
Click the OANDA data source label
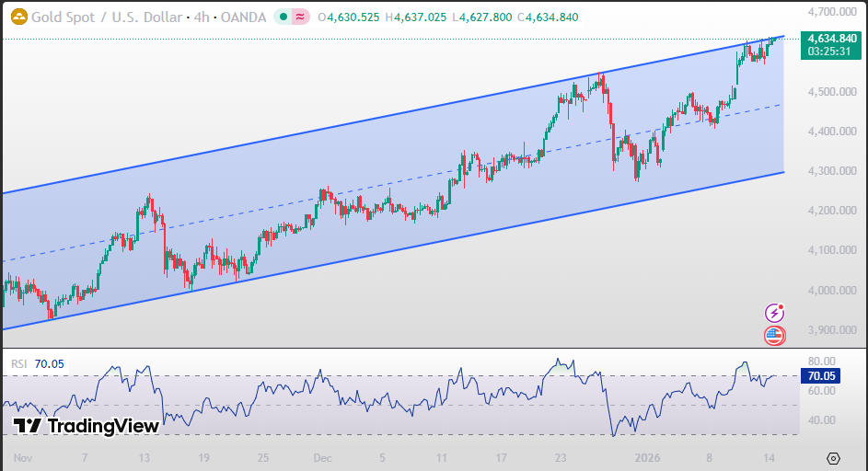tap(244, 17)
